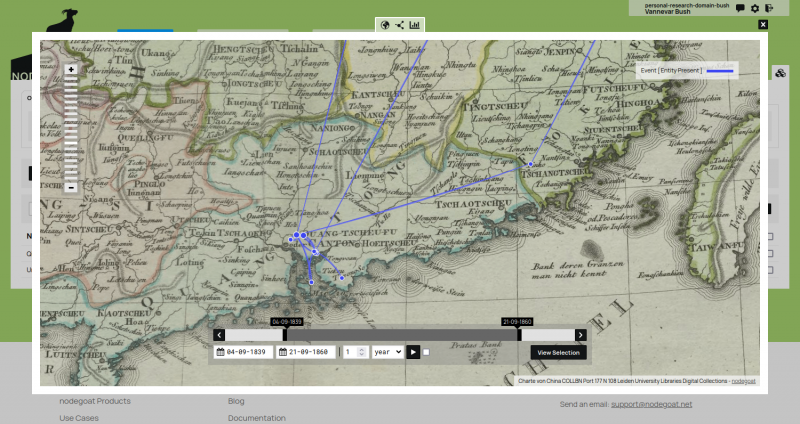Click the personal-research-domain-bush label

click(687, 5)
